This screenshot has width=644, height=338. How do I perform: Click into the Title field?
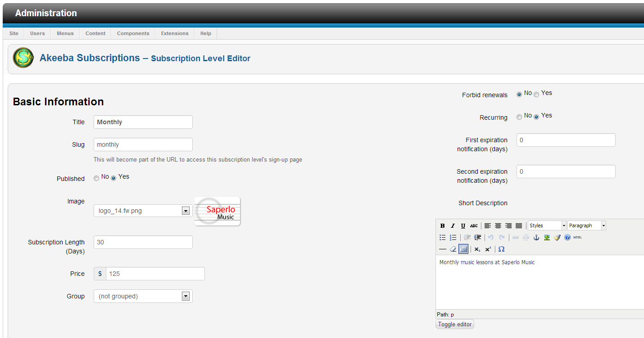[x=143, y=122]
